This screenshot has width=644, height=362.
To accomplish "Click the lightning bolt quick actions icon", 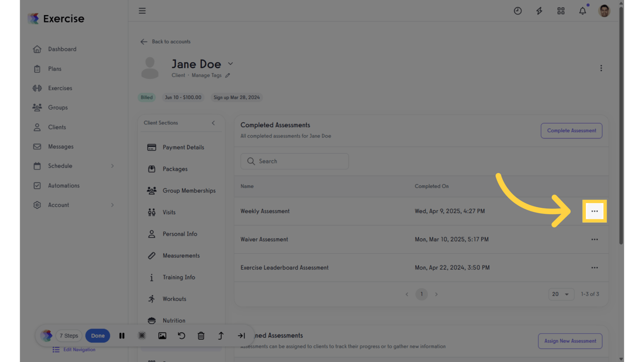I will click(x=539, y=10).
